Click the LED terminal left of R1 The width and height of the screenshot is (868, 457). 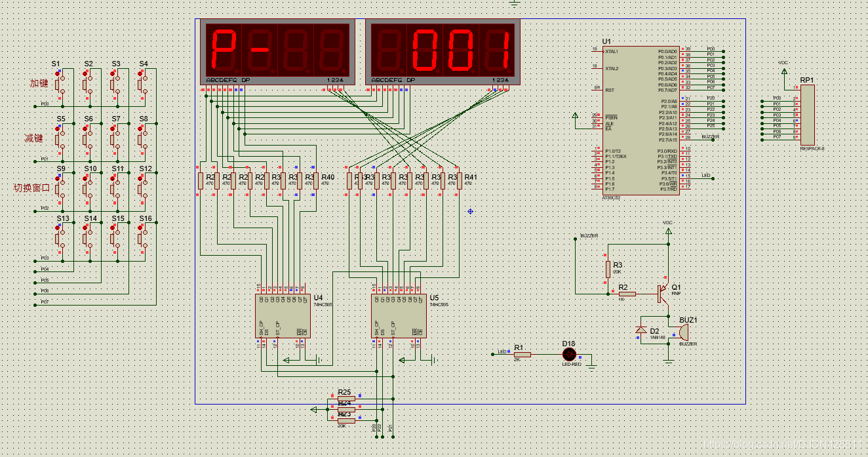pyautogui.click(x=502, y=351)
